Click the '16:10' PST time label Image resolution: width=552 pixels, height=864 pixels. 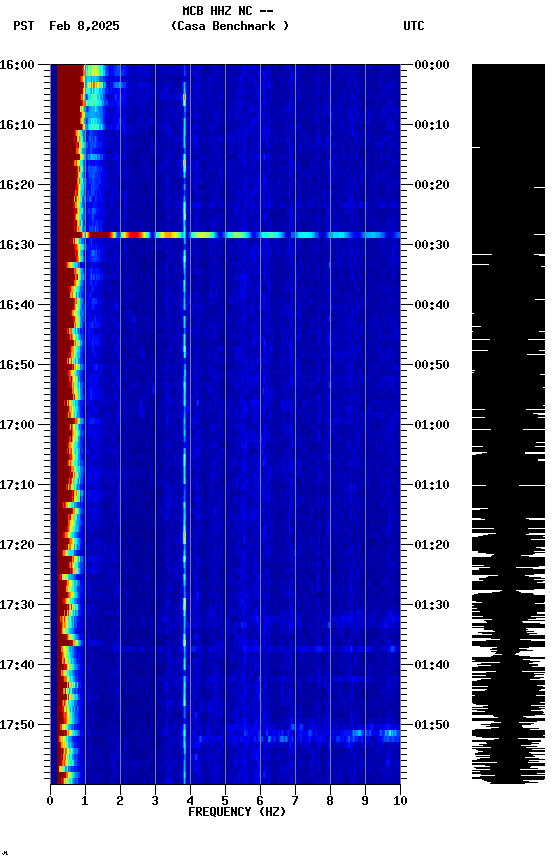click(17, 125)
